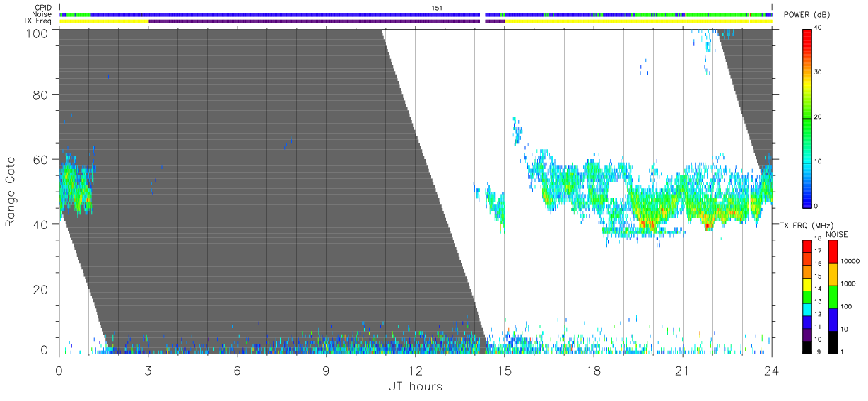
Task: Click the "CPID" row label
Action: (x=43, y=7)
